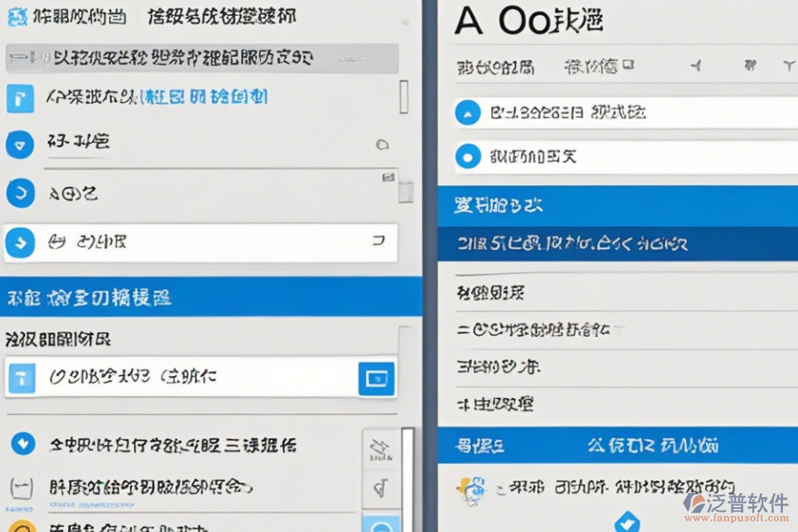The width and height of the screenshot is (798, 532).
Task: Select the blue refresh circle icon on left panel
Action: 20,192
